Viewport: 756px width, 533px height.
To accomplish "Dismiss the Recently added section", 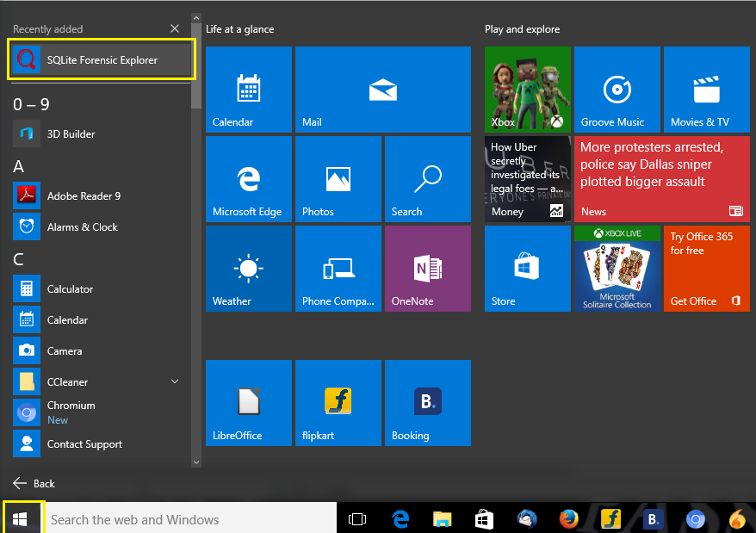I will [x=175, y=29].
